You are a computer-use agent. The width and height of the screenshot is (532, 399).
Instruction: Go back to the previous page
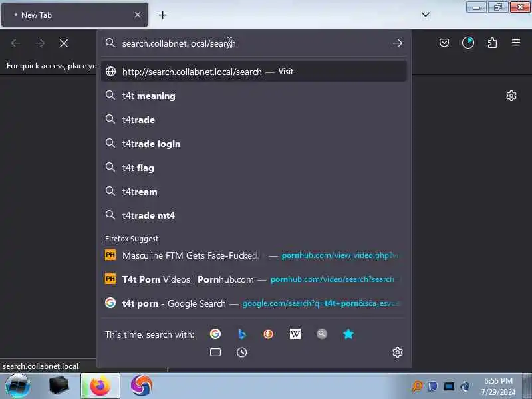[x=15, y=43]
